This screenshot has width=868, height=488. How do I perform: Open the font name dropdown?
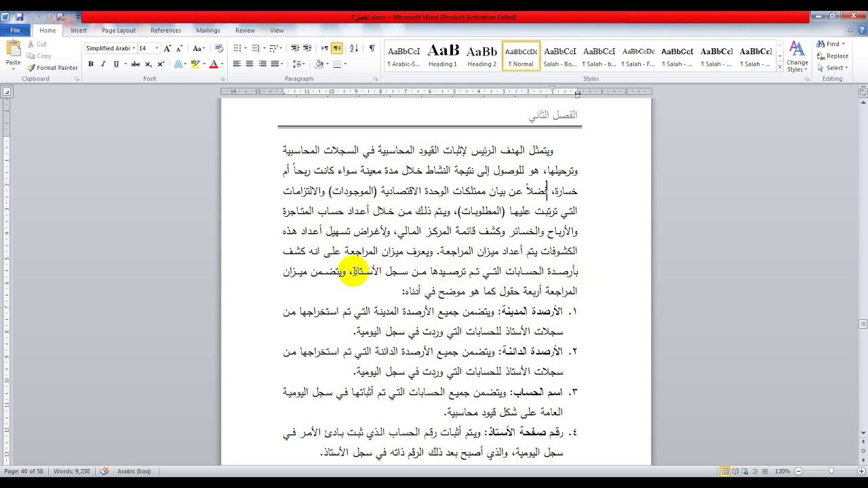click(134, 48)
